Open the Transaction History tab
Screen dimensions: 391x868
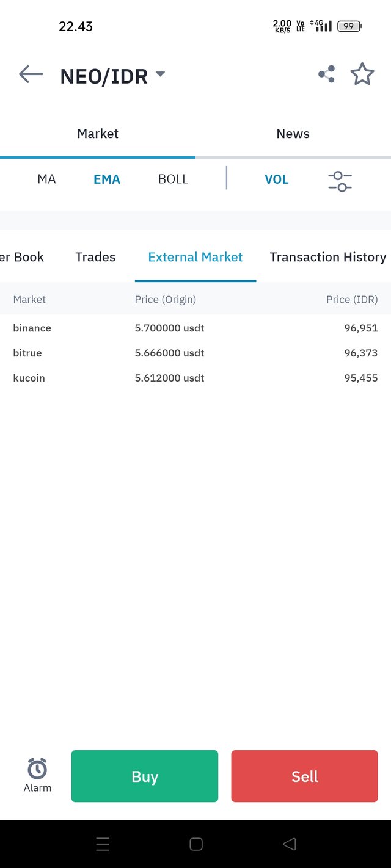point(328,257)
